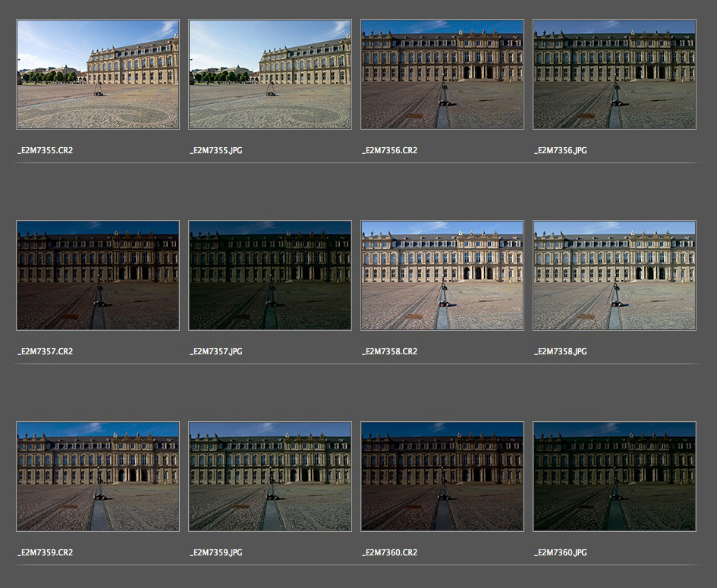The width and height of the screenshot is (717, 588).
Task: Click the _E2M7356.CR2 palace thumbnail
Action: click(x=442, y=74)
